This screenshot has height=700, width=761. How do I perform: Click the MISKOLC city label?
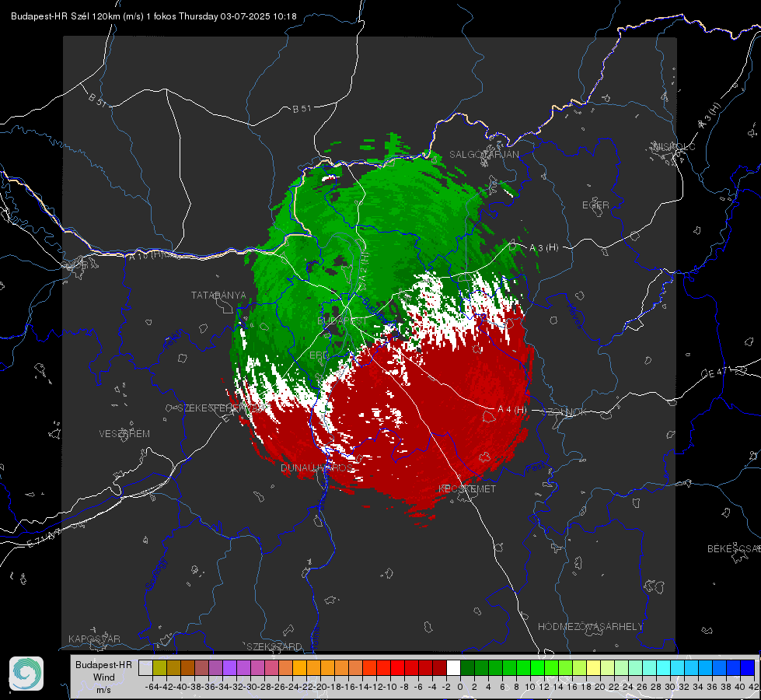click(674, 146)
